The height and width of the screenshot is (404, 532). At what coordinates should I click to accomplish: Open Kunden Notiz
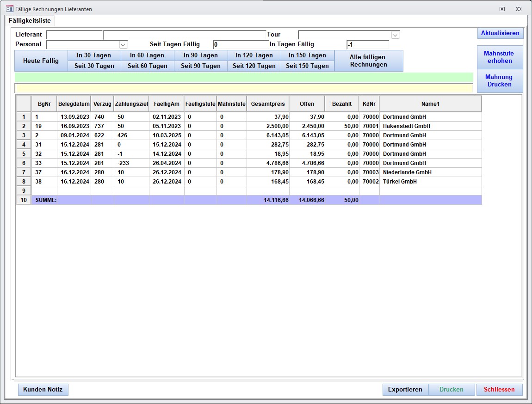(x=43, y=390)
